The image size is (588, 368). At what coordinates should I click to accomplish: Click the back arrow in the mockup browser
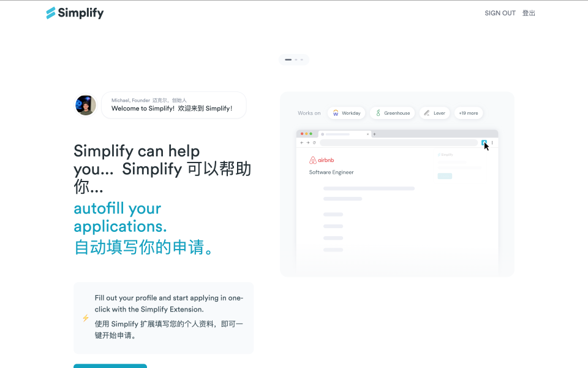click(x=302, y=142)
